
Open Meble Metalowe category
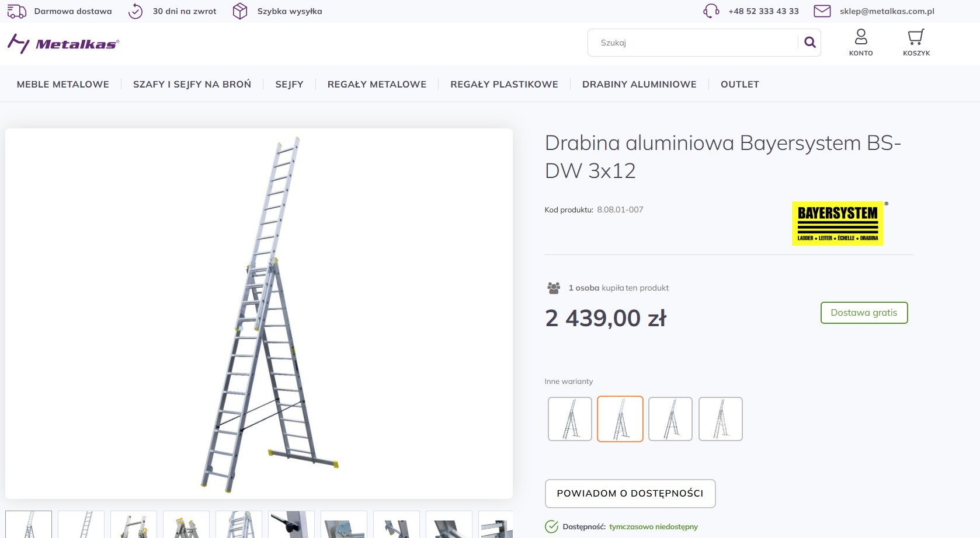[x=63, y=84]
